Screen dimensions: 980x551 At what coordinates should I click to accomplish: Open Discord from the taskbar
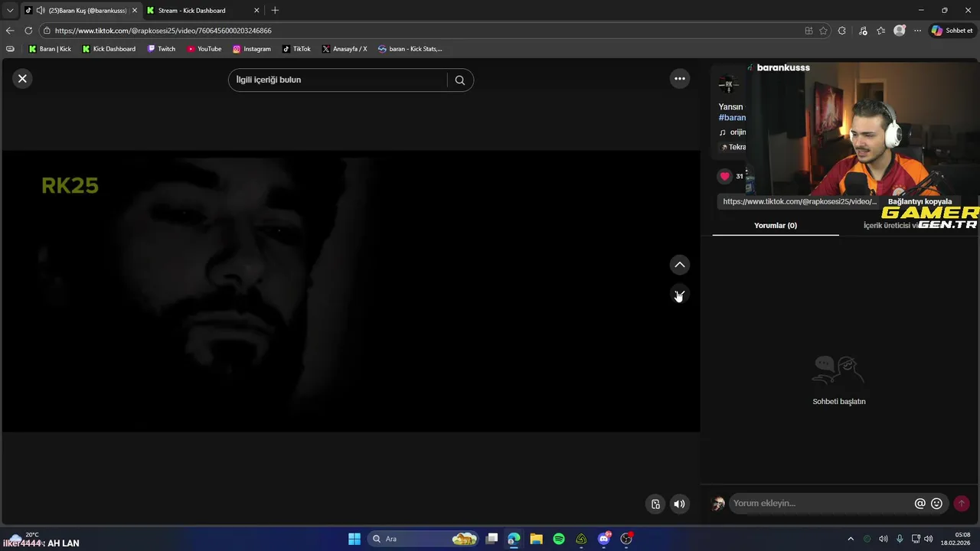[604, 539]
